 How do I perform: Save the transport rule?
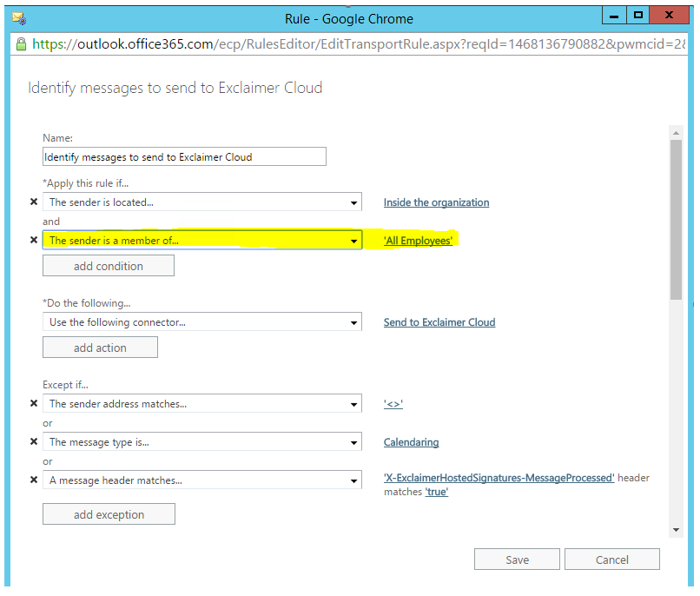517,560
